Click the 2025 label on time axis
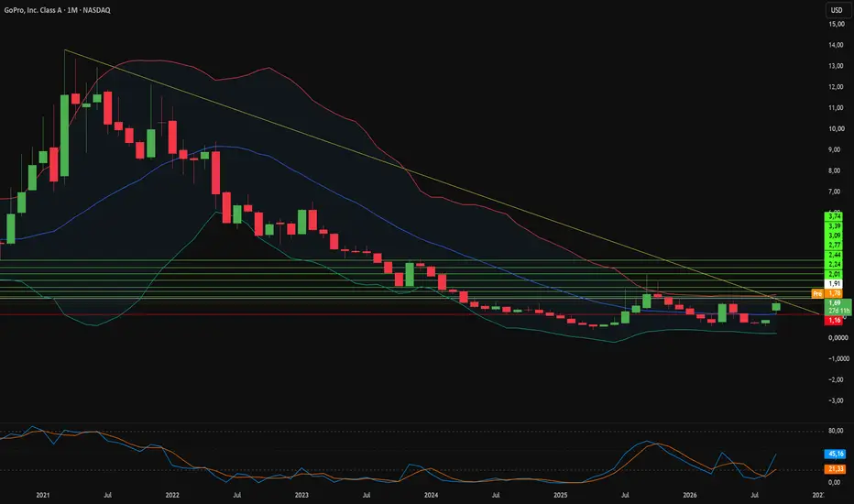 (x=561, y=495)
